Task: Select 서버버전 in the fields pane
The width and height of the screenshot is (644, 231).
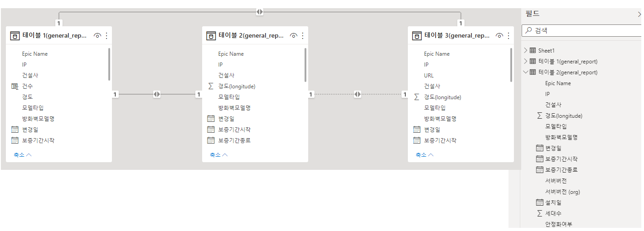Action: coord(556,181)
